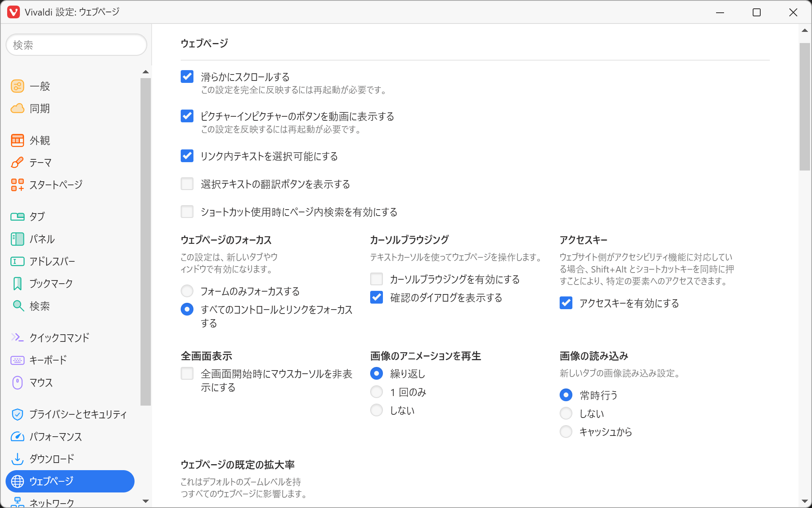Open the パフォーマンス gauge icon
The width and height of the screenshot is (812, 508).
click(x=17, y=437)
